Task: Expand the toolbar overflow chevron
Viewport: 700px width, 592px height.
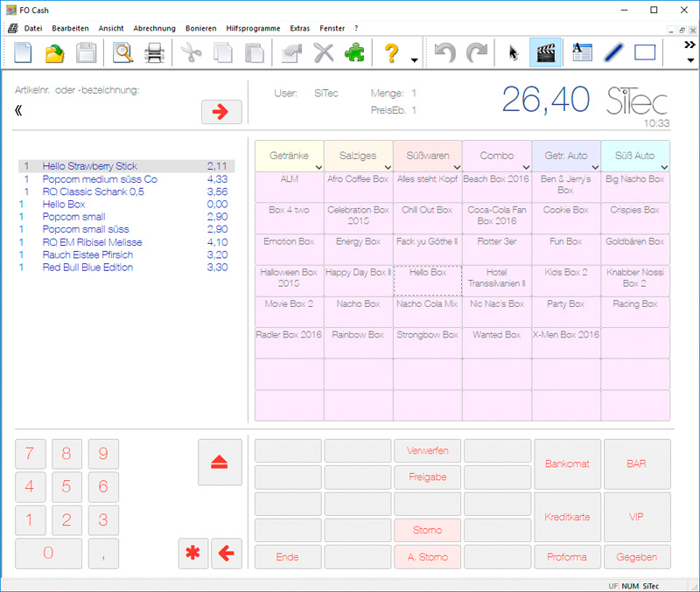Action: 689,45
